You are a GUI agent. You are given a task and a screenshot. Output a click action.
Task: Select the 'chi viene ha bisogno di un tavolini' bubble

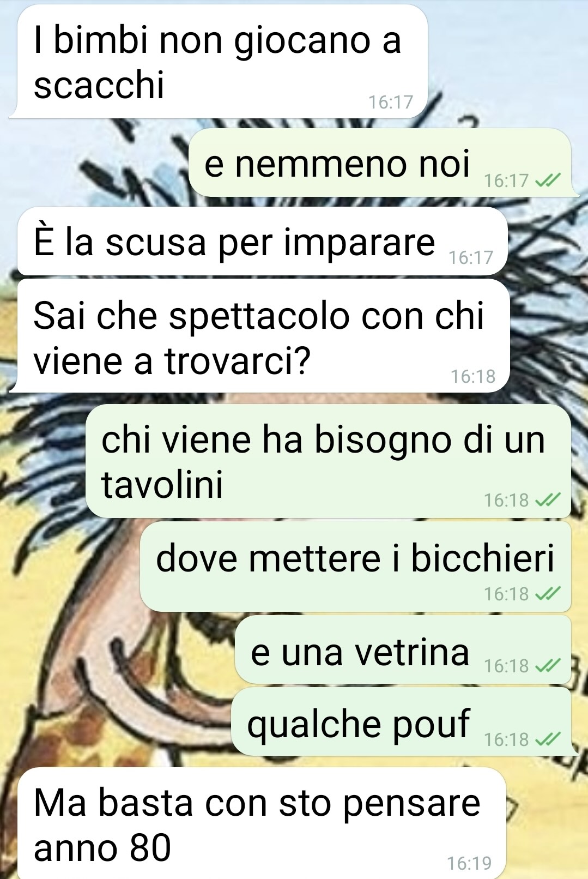(329, 461)
